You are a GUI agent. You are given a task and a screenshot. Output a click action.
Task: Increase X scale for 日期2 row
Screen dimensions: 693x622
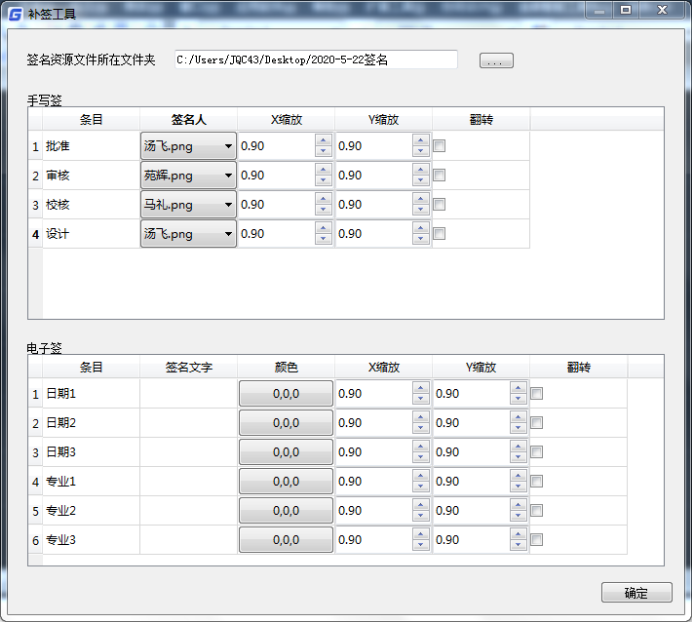click(x=420, y=417)
